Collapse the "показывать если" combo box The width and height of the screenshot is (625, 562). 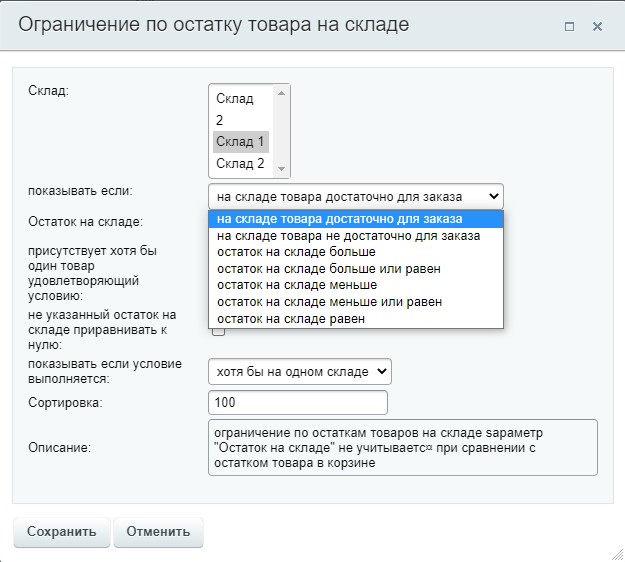pos(355,195)
